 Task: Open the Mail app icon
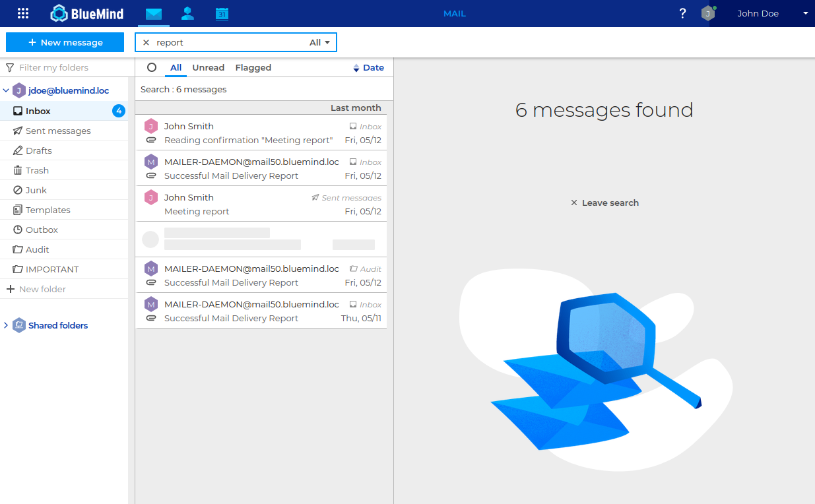(154, 13)
